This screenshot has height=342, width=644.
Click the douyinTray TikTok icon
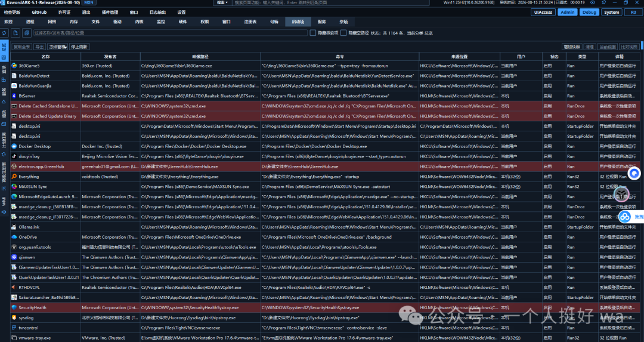coord(14,156)
